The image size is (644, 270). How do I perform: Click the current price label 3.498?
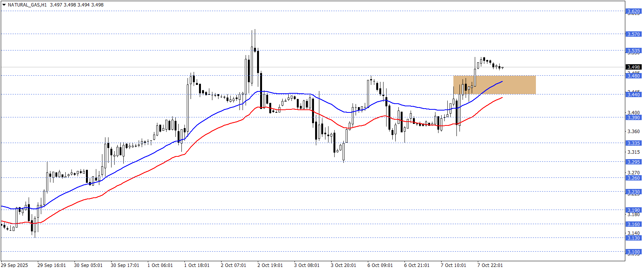click(634, 67)
